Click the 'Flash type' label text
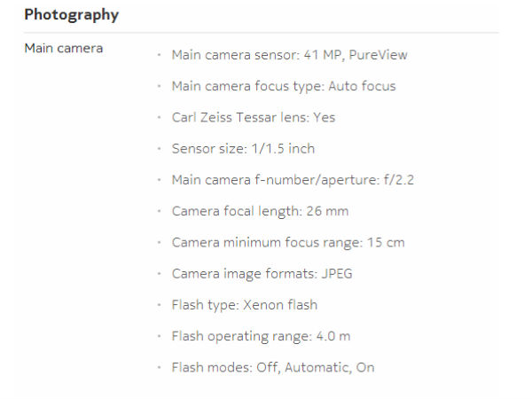Screen dimensions: 532x399 coord(202,305)
